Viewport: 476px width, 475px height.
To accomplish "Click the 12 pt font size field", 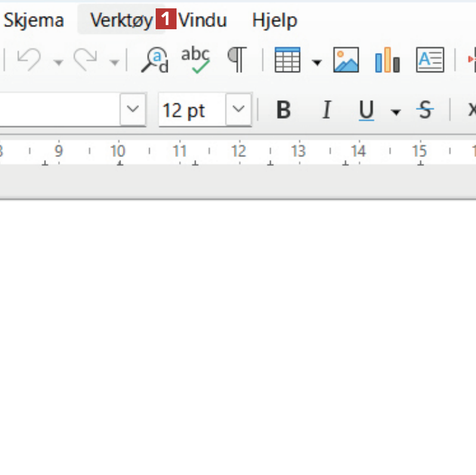I will [191, 110].
